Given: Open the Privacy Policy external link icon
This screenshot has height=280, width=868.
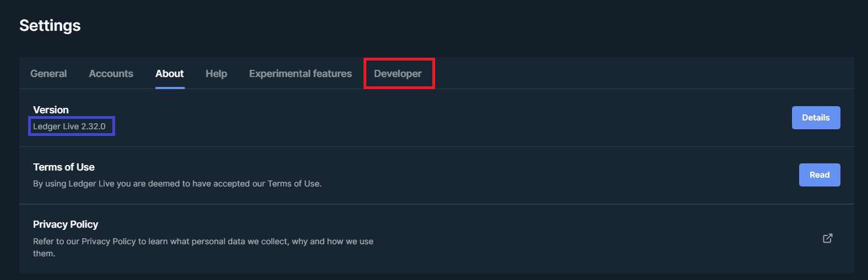Looking at the screenshot, I should 827,238.
